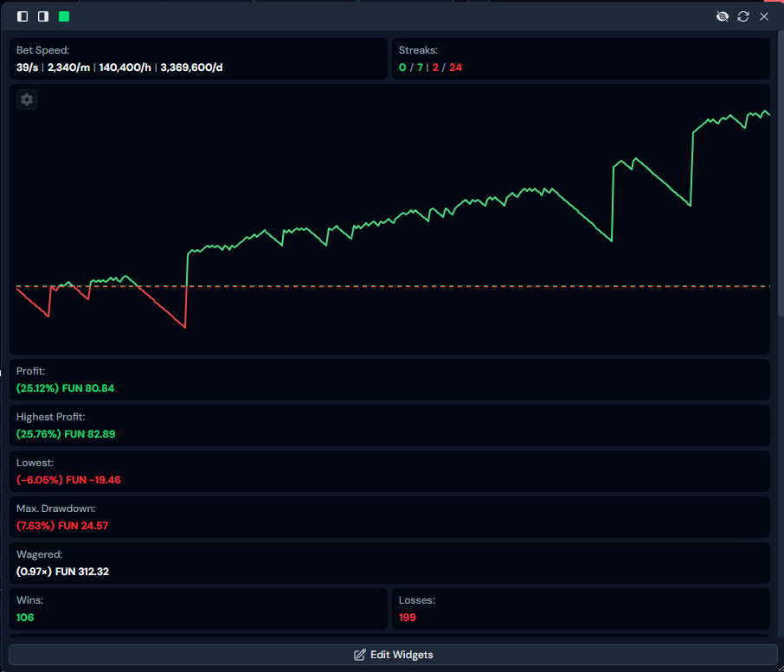Click the Profit FUN 80.84 widget
The height and width of the screenshot is (672, 784).
pyautogui.click(x=389, y=380)
